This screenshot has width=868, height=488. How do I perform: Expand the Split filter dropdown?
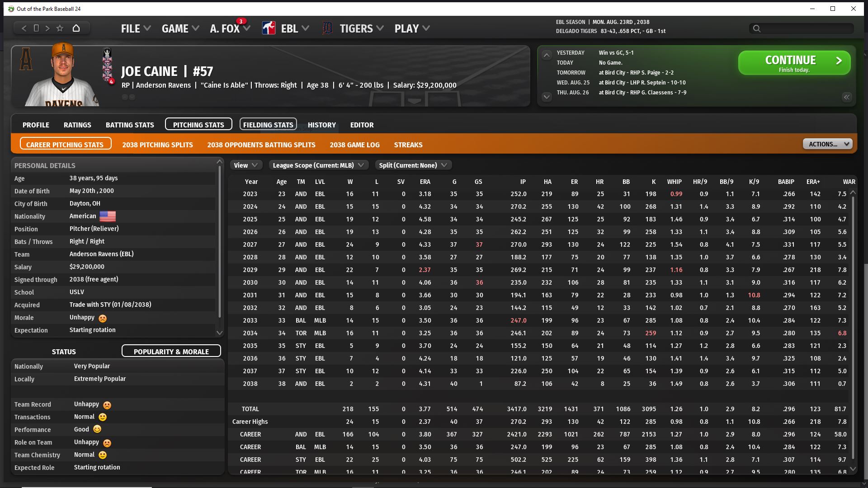pyautogui.click(x=413, y=165)
